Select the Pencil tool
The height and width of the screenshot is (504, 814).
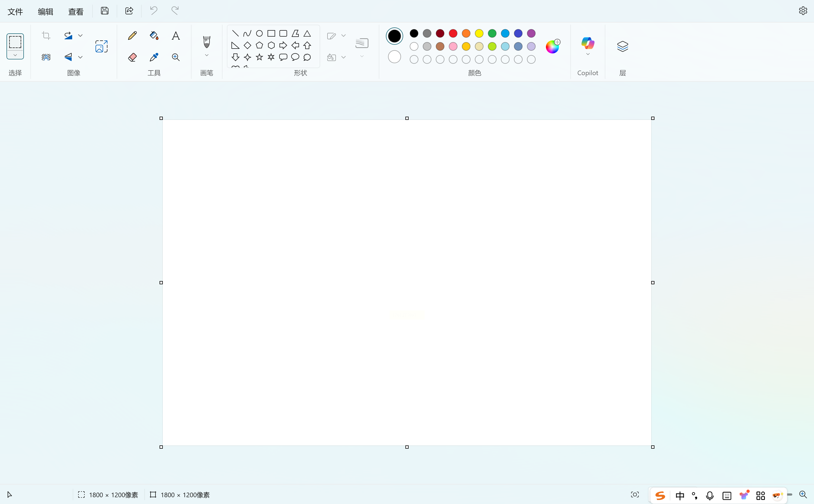(132, 36)
